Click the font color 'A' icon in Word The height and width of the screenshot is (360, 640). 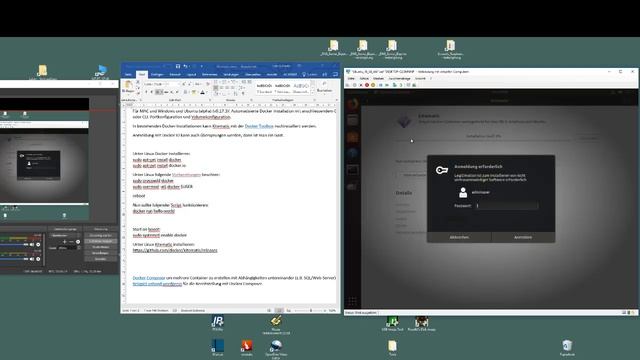coord(202,92)
